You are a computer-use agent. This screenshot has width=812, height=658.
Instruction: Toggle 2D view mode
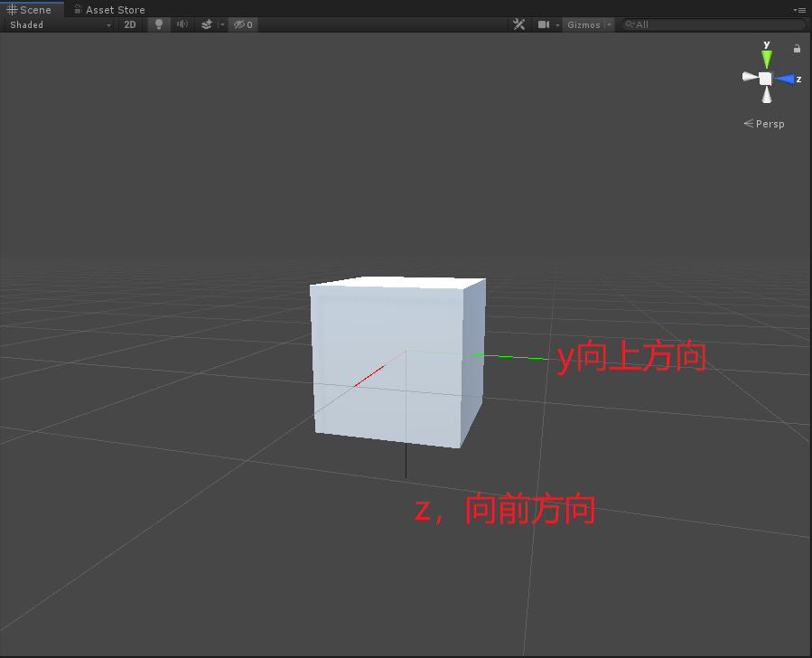coord(129,24)
